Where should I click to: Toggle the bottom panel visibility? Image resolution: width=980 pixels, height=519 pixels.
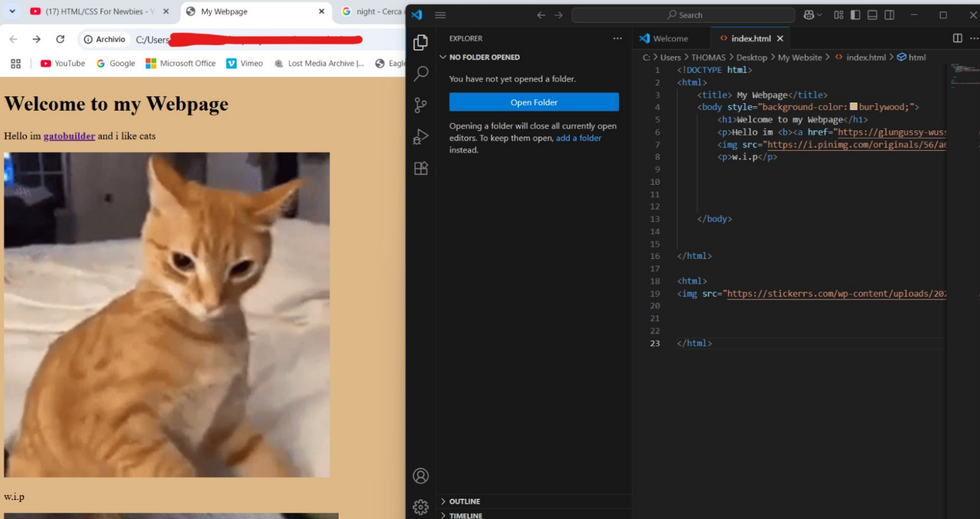pos(872,15)
